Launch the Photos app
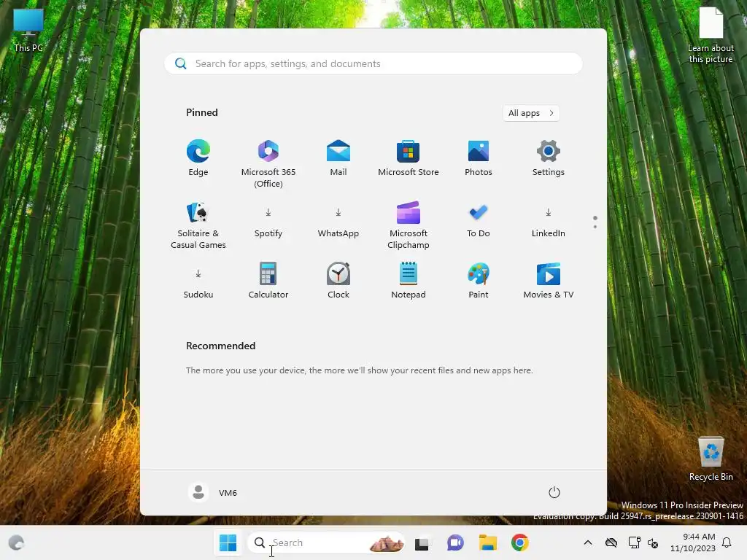The image size is (747, 560). pyautogui.click(x=479, y=158)
